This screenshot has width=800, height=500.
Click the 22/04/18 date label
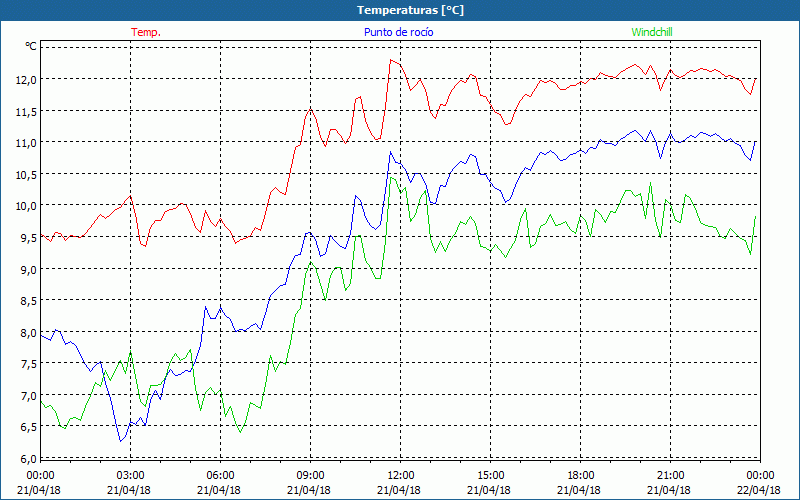click(x=759, y=490)
